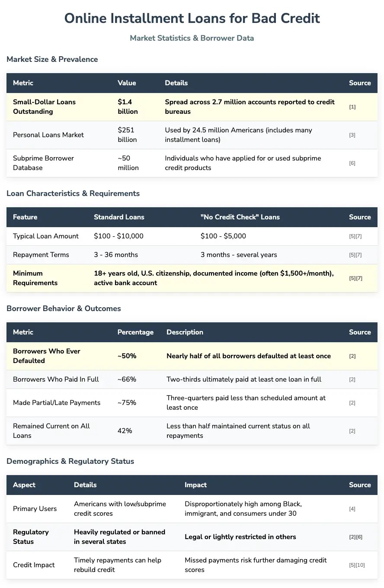Screen dimensions: 384x588
Task: Select the Impact column header
Action: tap(196, 485)
